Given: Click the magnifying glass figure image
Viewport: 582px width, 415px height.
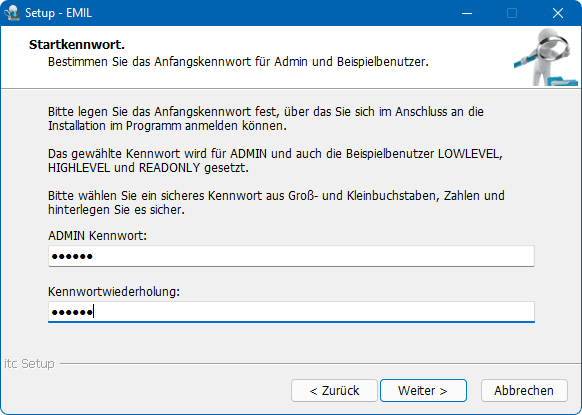Looking at the screenshot, I should (546, 57).
